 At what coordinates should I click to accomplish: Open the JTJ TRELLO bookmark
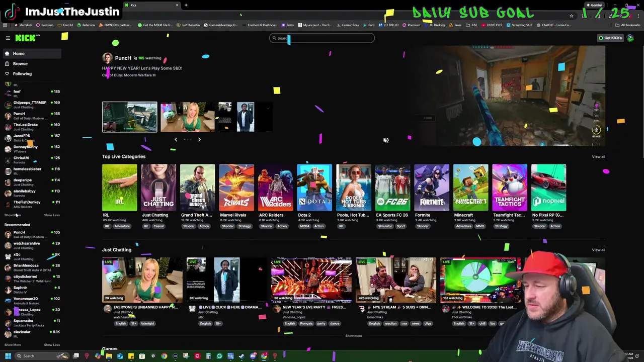(x=390, y=25)
